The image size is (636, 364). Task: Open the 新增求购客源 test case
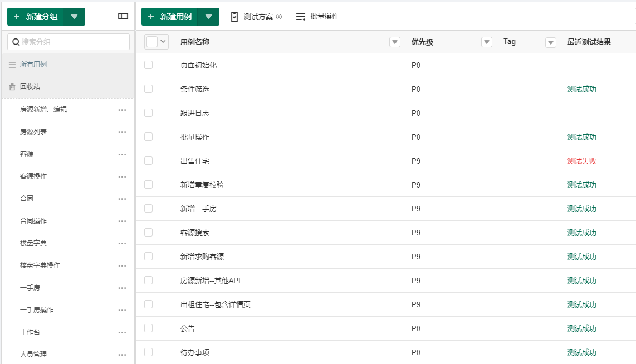202,257
